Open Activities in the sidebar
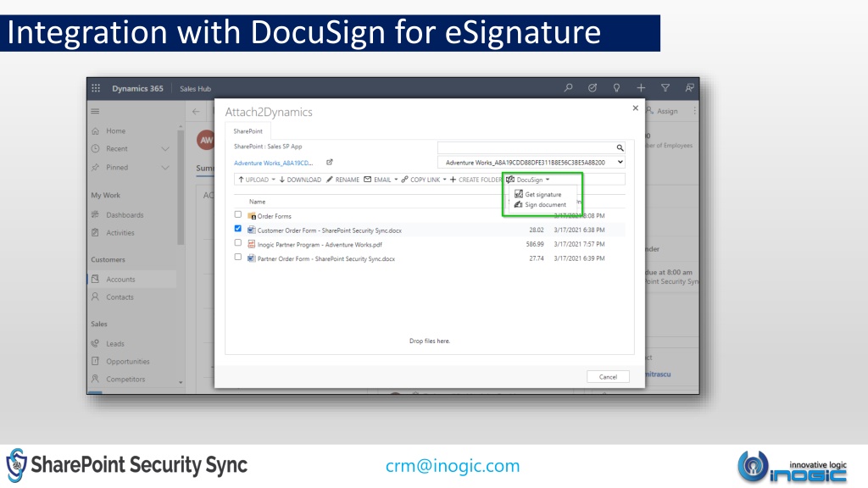This screenshot has width=868, height=488. tap(120, 233)
